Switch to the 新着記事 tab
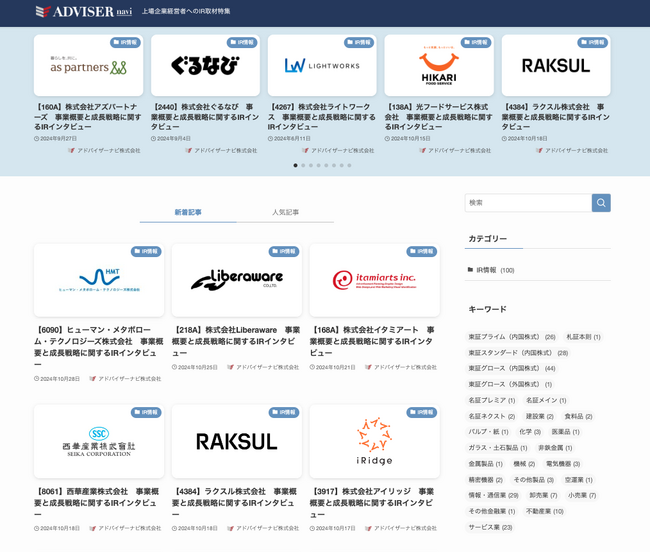The height and width of the screenshot is (552, 650). 188,212
